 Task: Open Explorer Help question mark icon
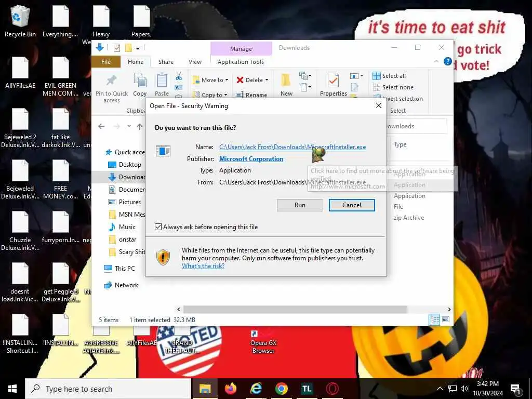[x=447, y=61]
